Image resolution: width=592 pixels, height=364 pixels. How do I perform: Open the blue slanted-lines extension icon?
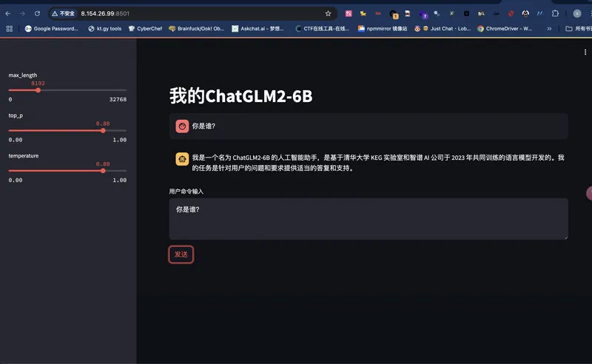coord(540,13)
